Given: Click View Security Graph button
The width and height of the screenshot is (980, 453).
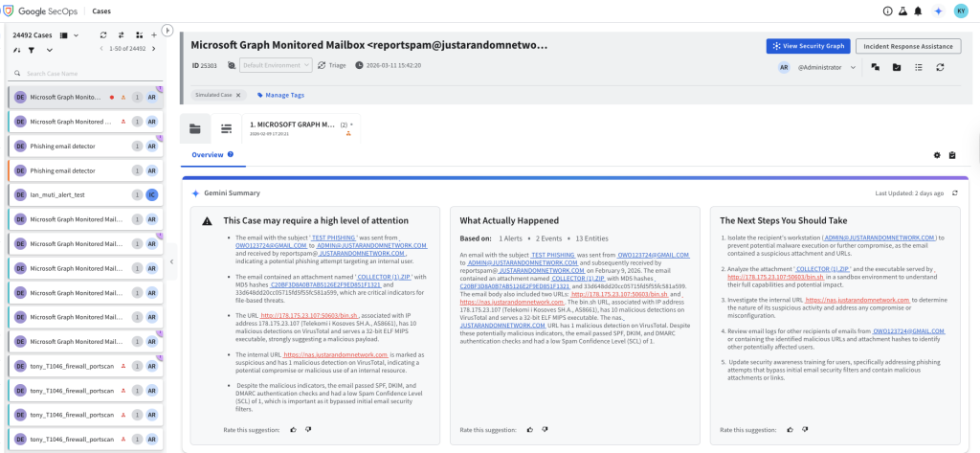Looking at the screenshot, I should (x=809, y=46).
